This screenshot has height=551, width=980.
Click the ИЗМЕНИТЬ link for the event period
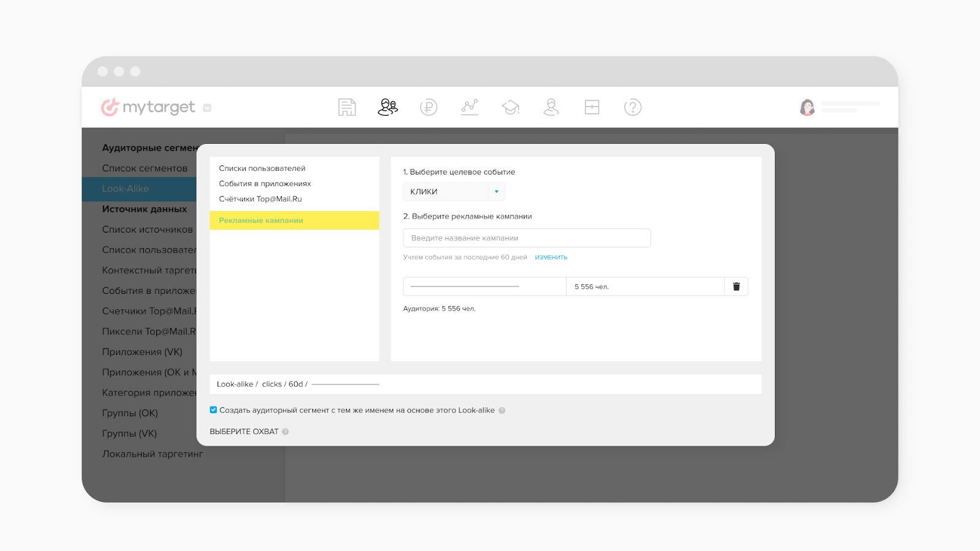(551, 258)
